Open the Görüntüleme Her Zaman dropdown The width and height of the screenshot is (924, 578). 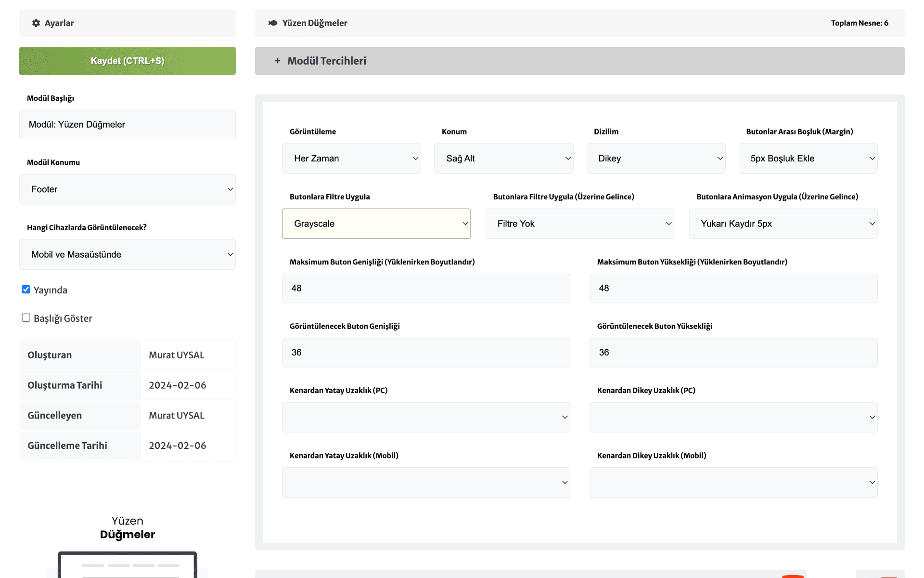point(351,158)
